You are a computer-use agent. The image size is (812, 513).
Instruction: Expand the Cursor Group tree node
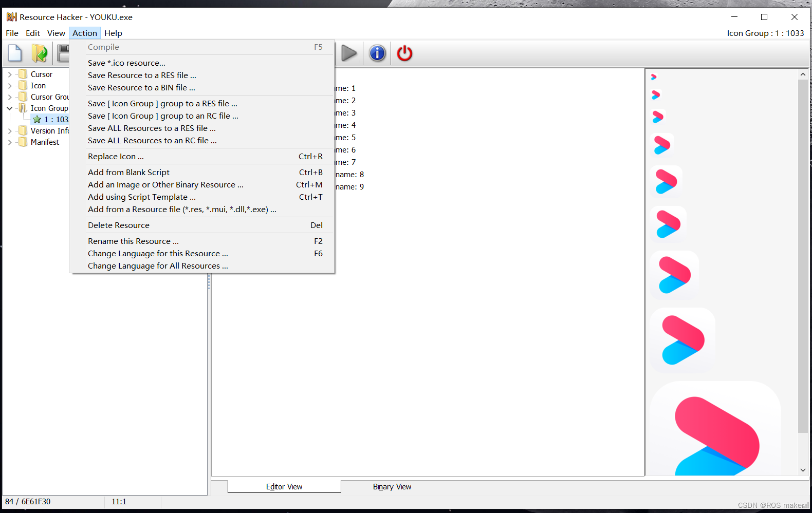pos(9,97)
